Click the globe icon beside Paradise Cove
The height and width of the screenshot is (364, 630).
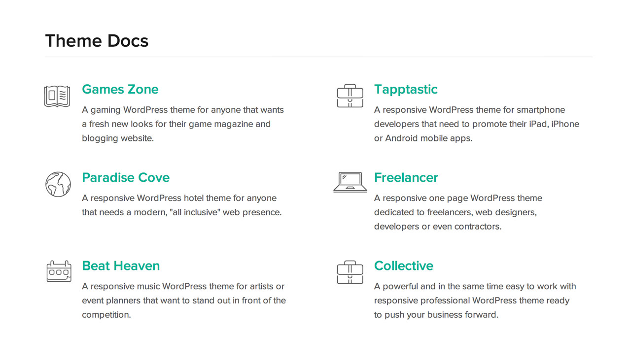pyautogui.click(x=58, y=184)
